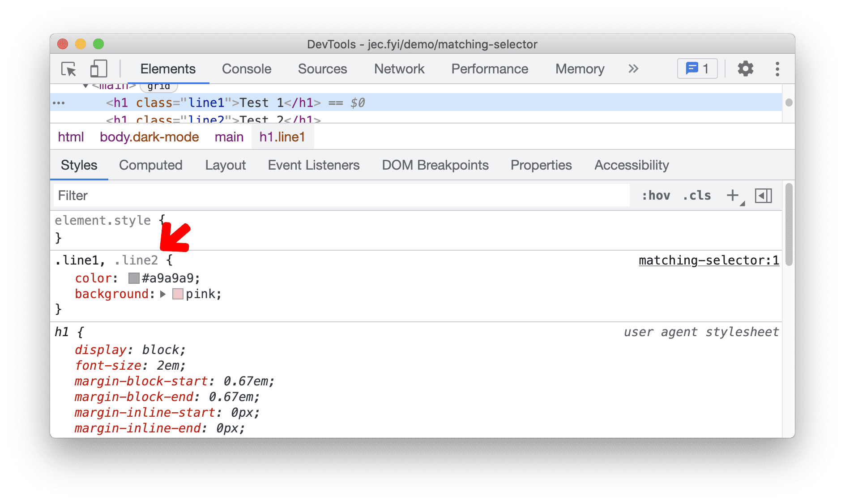Screen dimensions: 845x504
Task: Show hidden panels with the chevron overflow
Action: [x=633, y=68]
